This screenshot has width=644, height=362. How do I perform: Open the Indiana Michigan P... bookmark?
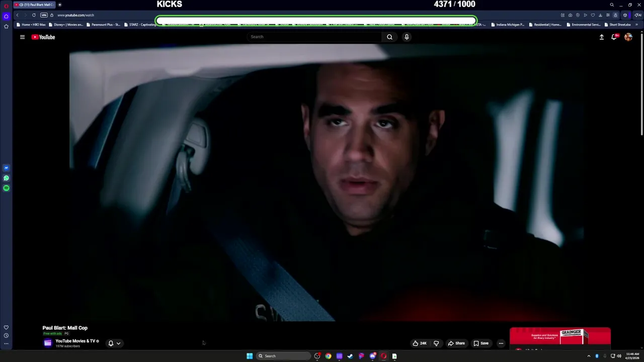coord(507,25)
